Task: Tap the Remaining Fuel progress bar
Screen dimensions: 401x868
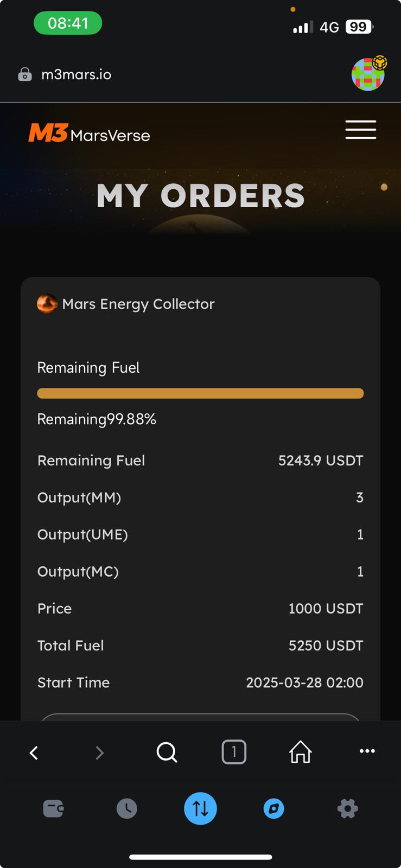Action: coord(200,393)
